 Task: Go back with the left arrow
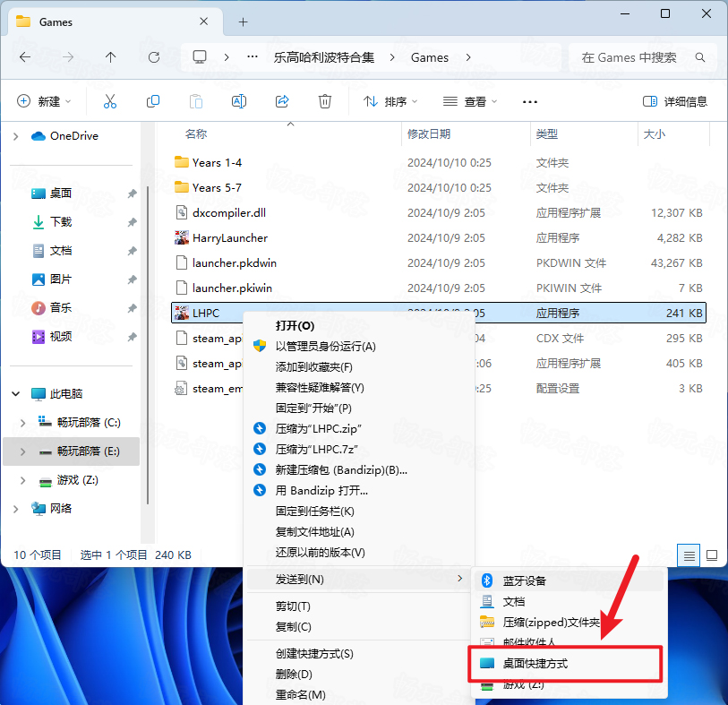pos(25,57)
